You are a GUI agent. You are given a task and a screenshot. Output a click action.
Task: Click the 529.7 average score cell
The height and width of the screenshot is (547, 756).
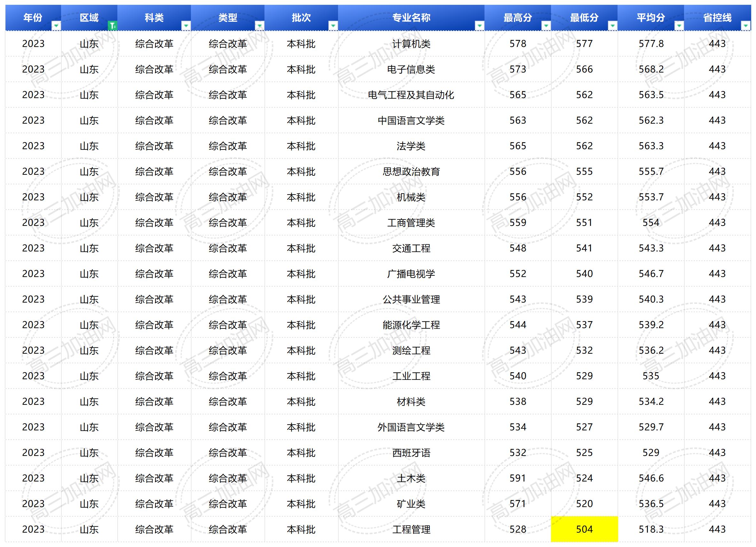click(651, 427)
